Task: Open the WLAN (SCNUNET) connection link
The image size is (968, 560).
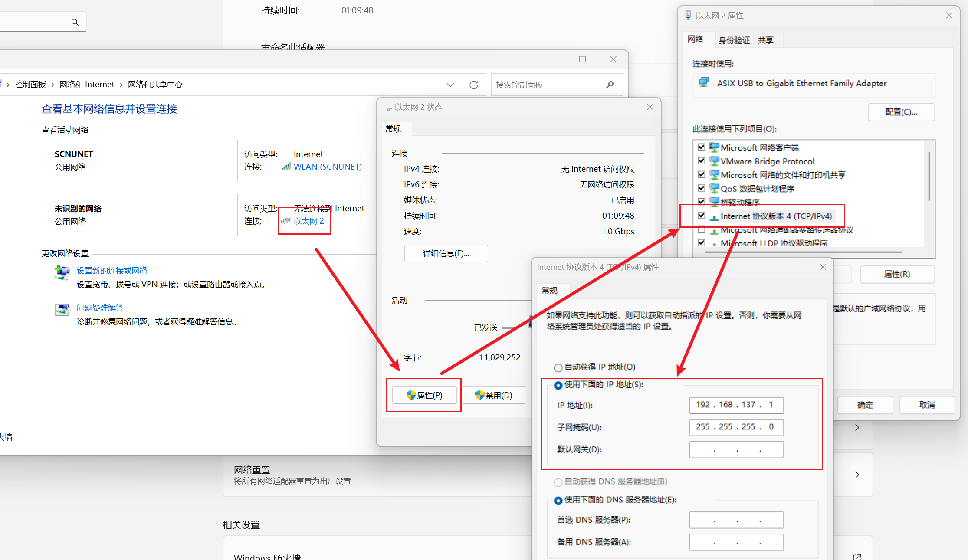Action: [328, 167]
